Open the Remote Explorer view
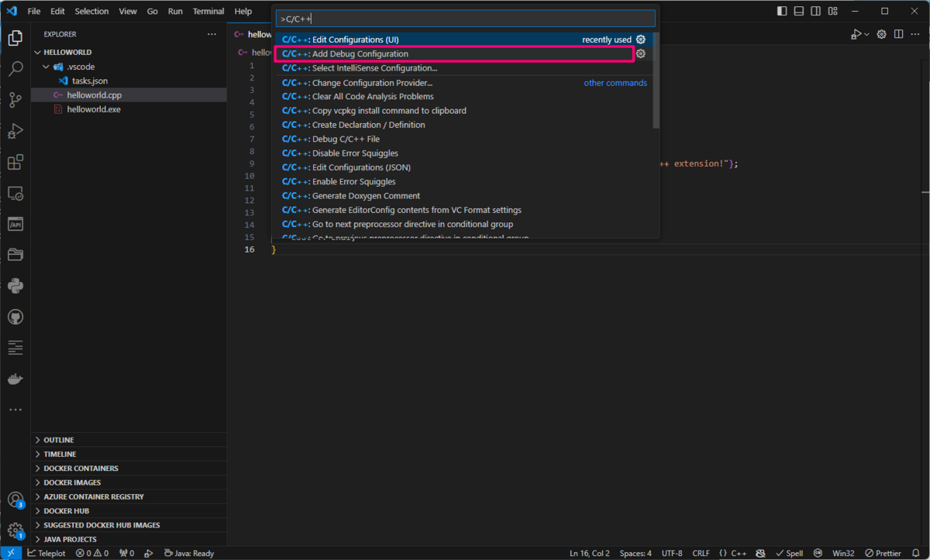Viewport: 930px width, 560px height. click(x=15, y=193)
